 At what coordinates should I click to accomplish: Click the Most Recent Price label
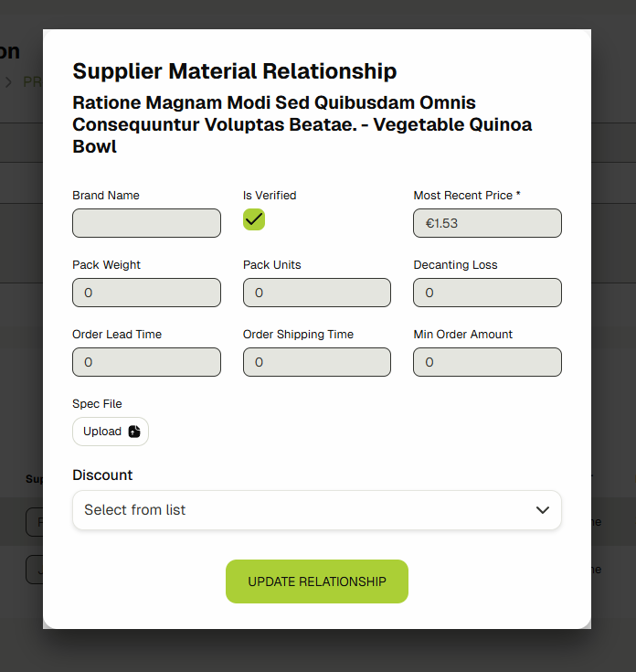[x=467, y=196]
